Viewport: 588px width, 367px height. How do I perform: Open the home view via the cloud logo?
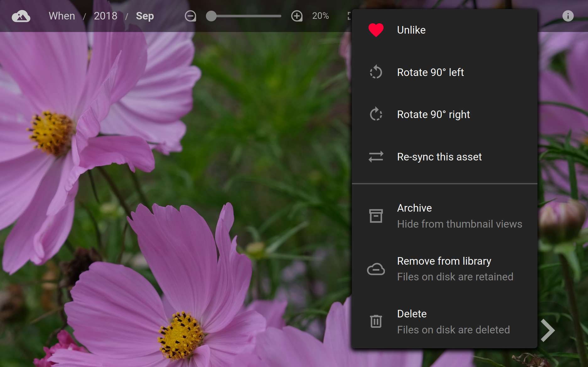pos(21,16)
